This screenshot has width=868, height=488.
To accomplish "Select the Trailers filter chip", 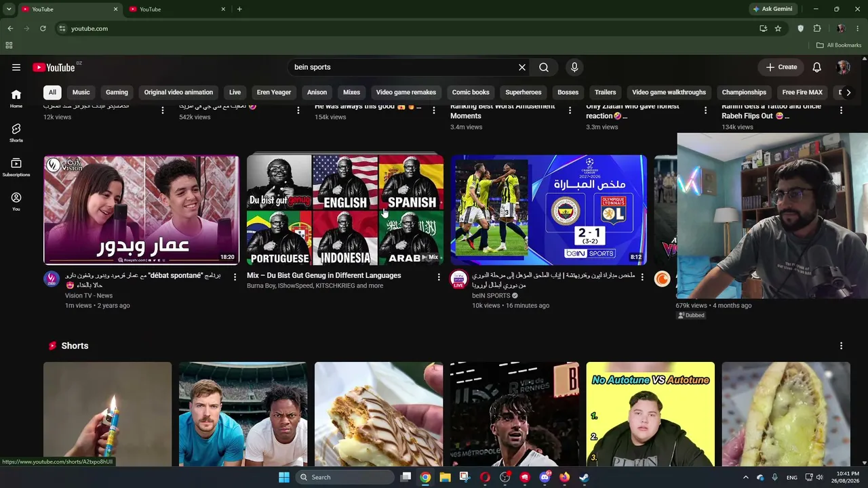I will tap(606, 92).
